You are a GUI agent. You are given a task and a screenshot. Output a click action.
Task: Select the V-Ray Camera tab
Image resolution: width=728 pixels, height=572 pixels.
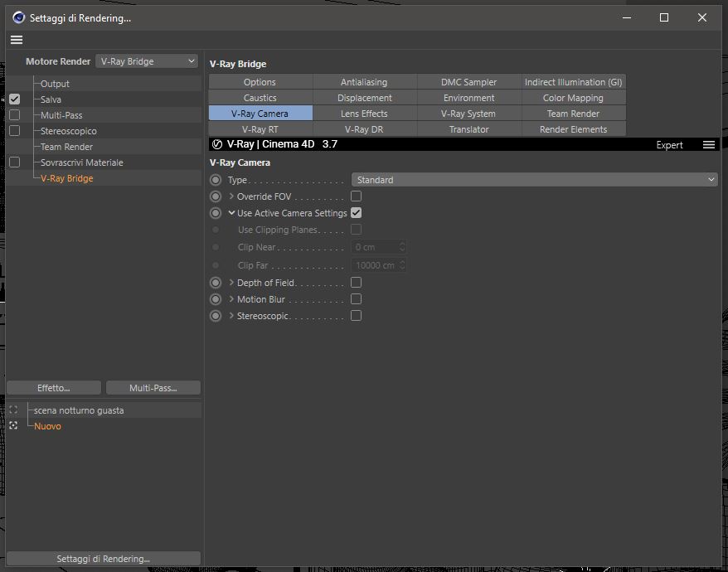pos(260,114)
